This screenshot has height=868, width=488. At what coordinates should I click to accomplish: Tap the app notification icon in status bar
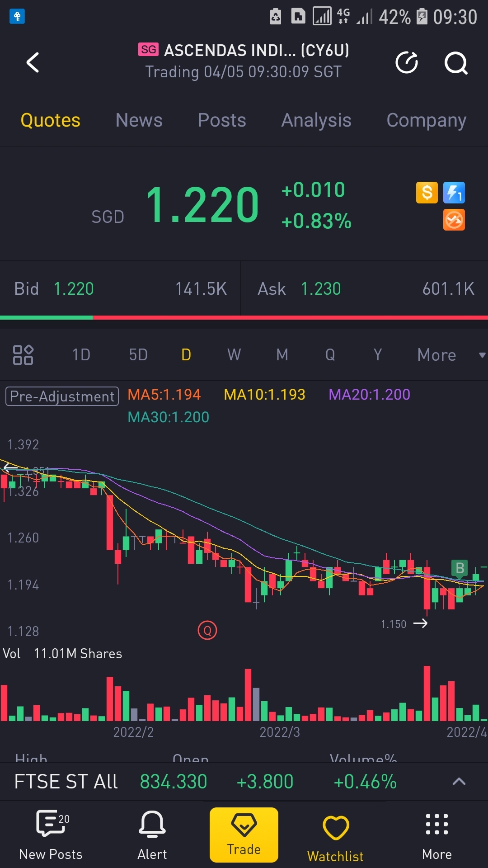tap(17, 17)
